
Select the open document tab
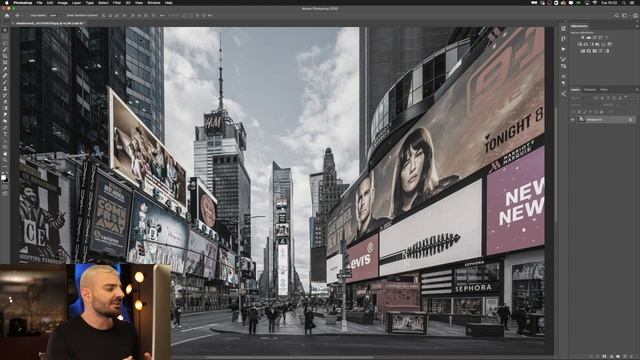point(50,23)
